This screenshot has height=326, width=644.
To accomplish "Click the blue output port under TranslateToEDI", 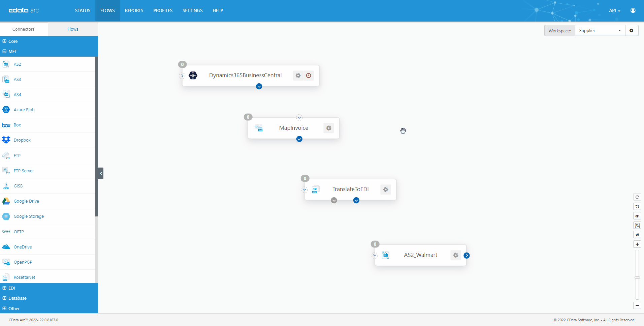I will coord(356,200).
